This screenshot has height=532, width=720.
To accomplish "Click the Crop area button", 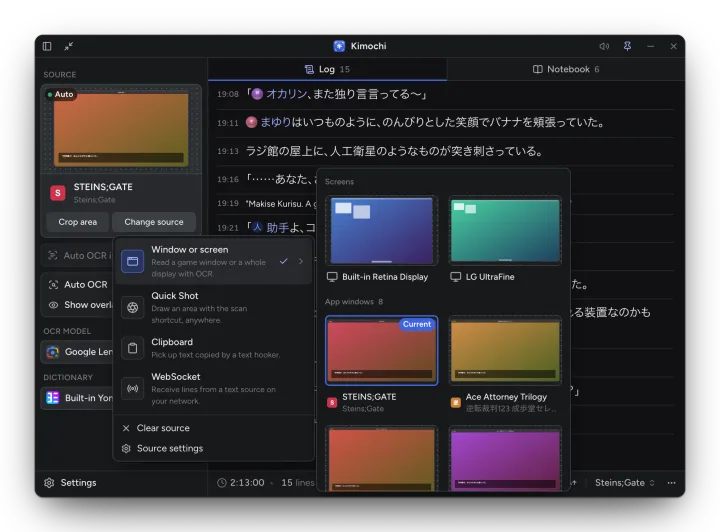I will pos(78,222).
